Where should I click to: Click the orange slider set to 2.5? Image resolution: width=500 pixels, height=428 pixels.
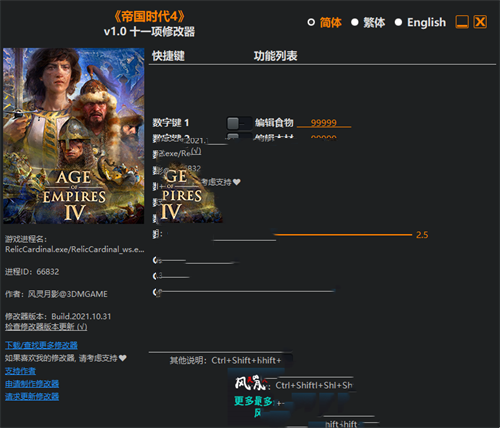[343, 235]
